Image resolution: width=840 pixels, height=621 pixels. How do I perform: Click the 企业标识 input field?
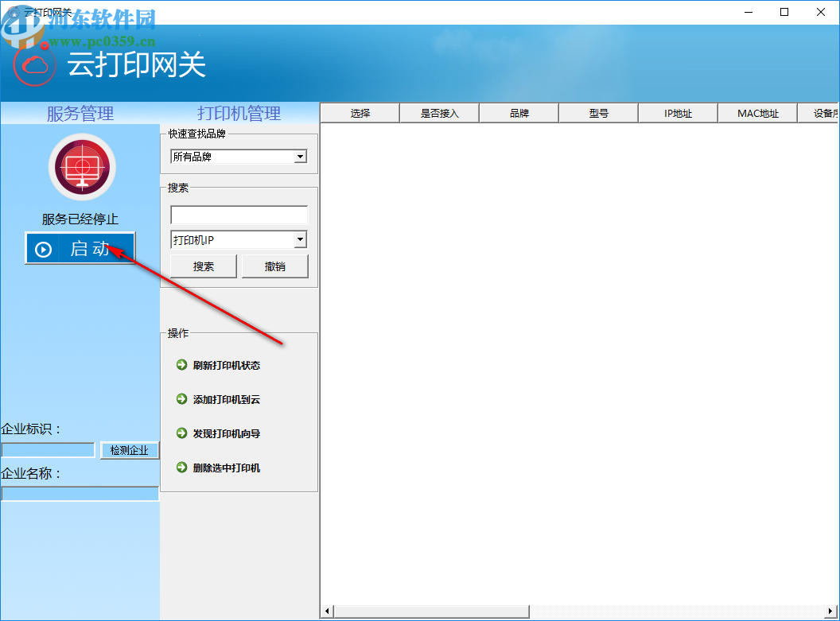coord(47,449)
